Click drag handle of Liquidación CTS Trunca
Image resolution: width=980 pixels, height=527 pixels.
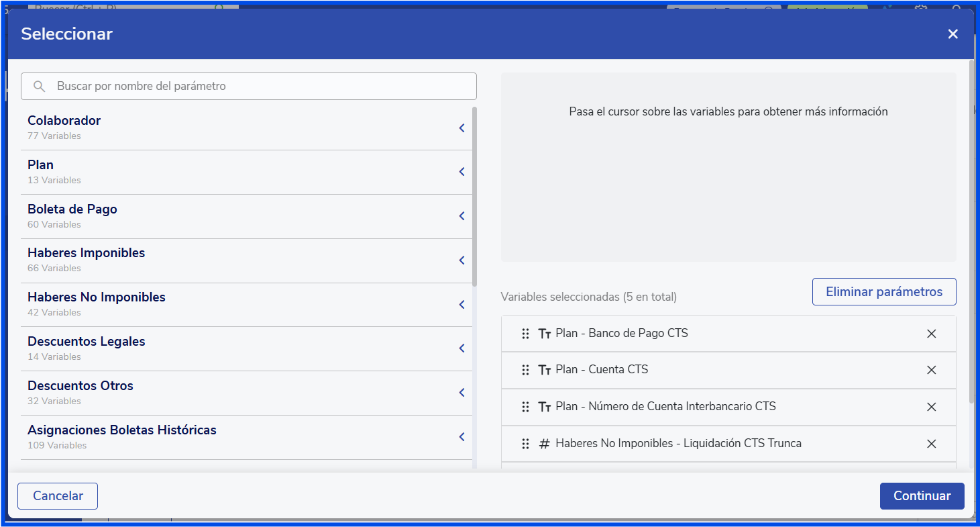(526, 444)
